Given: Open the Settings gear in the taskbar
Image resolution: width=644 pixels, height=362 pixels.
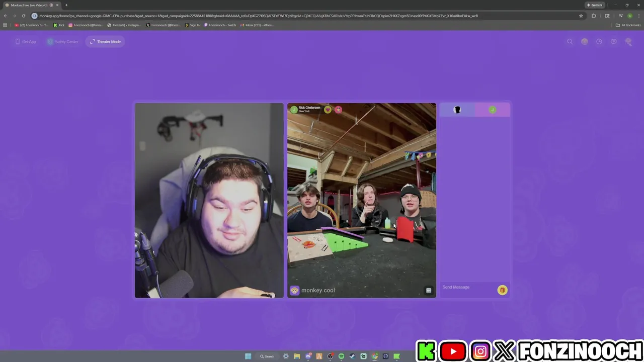Looking at the screenshot, I should tap(286, 356).
